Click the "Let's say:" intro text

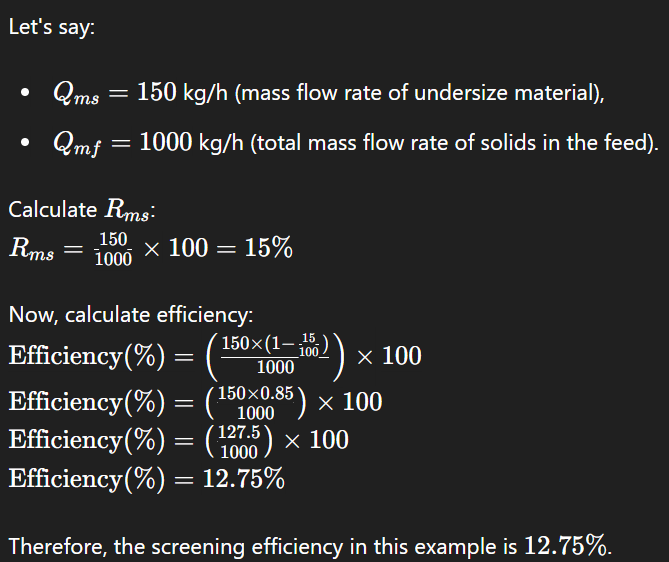pyautogui.click(x=52, y=27)
